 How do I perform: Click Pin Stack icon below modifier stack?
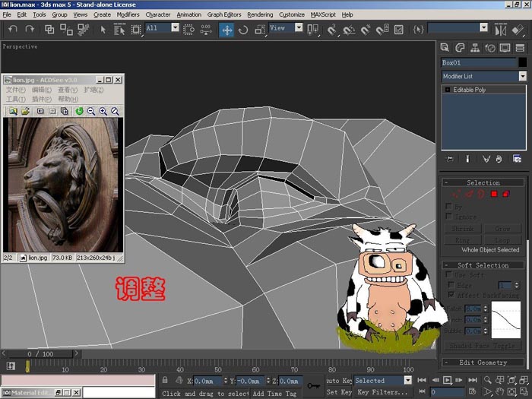coord(450,159)
